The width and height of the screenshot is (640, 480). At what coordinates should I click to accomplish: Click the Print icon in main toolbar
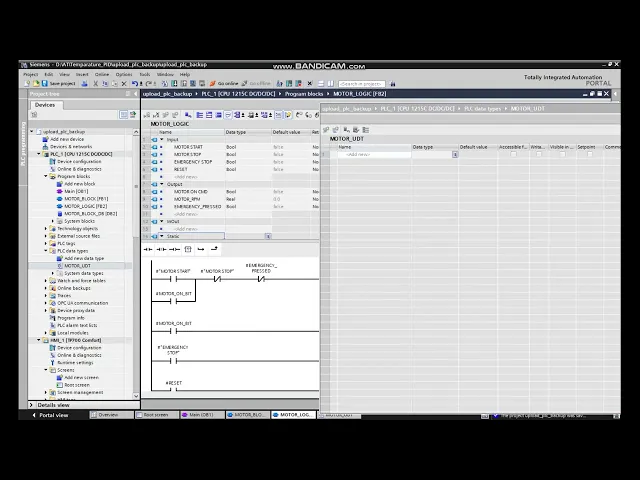(x=84, y=84)
